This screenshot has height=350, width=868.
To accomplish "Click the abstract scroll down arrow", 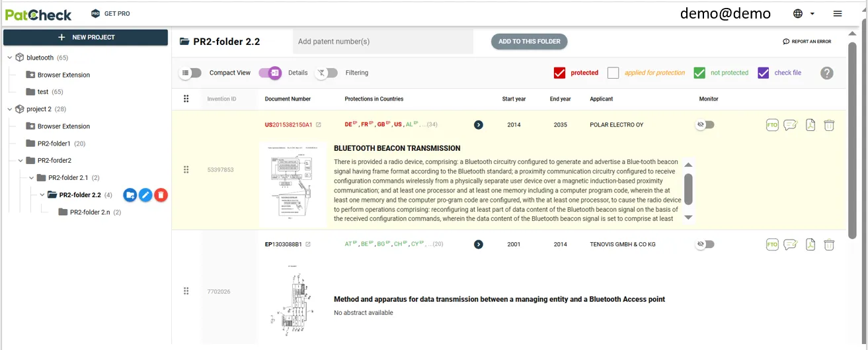I will (688, 217).
